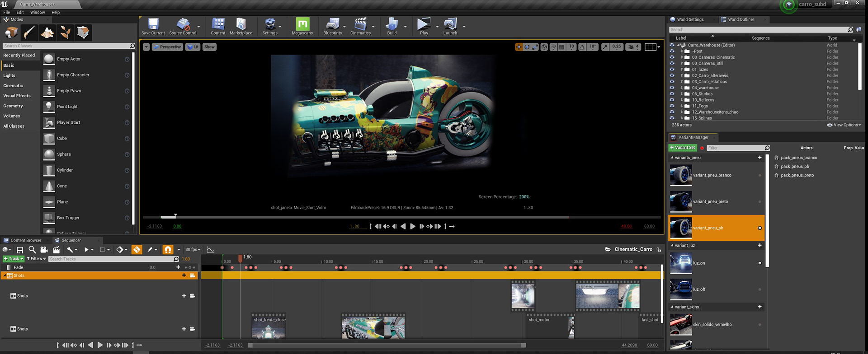Toggle rotation angle snapping in viewport
The width and height of the screenshot is (868, 354).
(582, 47)
